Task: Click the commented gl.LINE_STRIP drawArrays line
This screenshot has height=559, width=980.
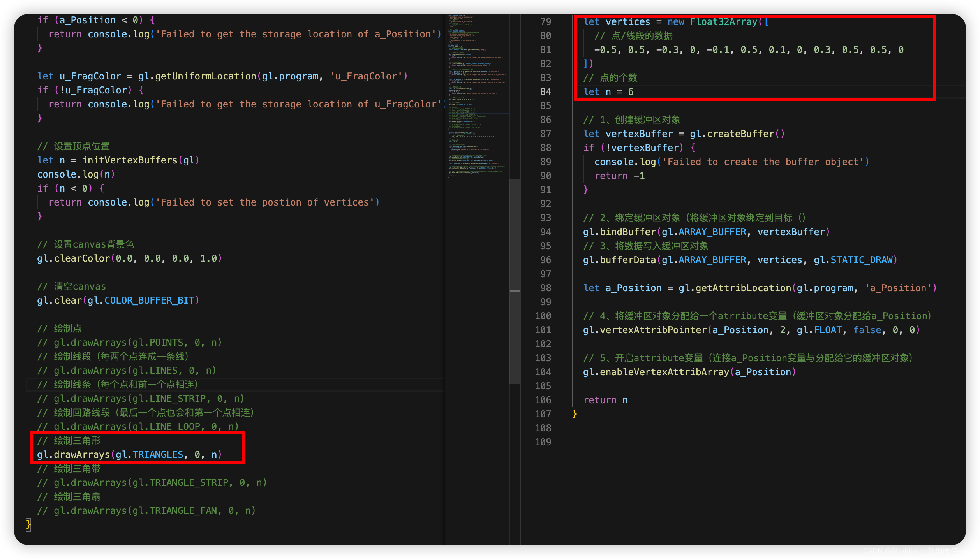Action: 140,399
